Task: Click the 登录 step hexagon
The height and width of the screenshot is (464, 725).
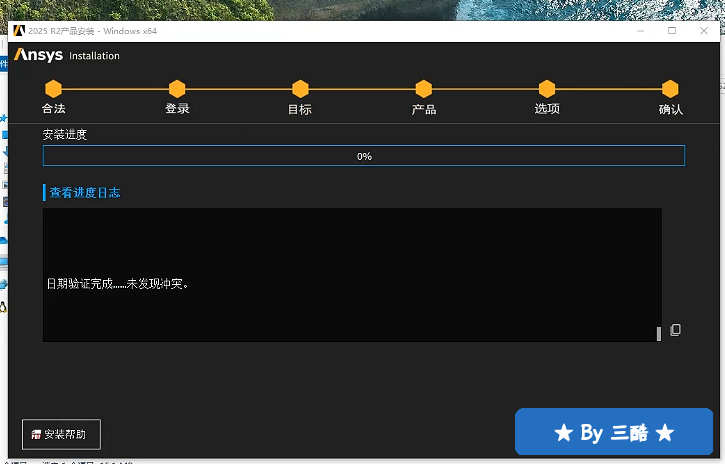Action: click(x=177, y=89)
